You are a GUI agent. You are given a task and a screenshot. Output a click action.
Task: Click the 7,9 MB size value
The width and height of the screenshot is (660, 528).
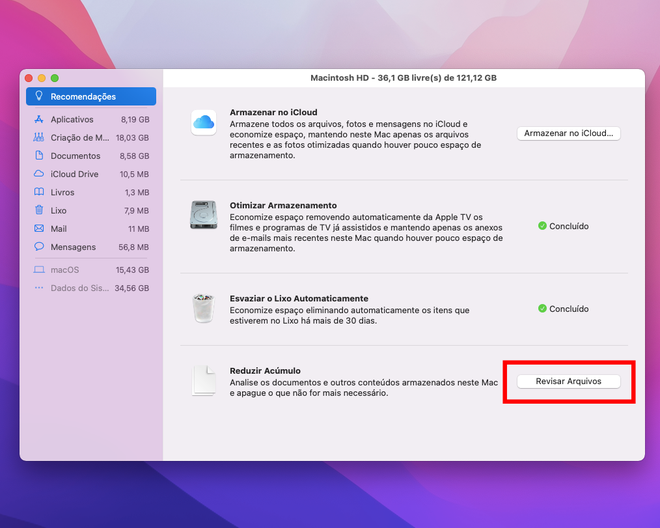136,211
